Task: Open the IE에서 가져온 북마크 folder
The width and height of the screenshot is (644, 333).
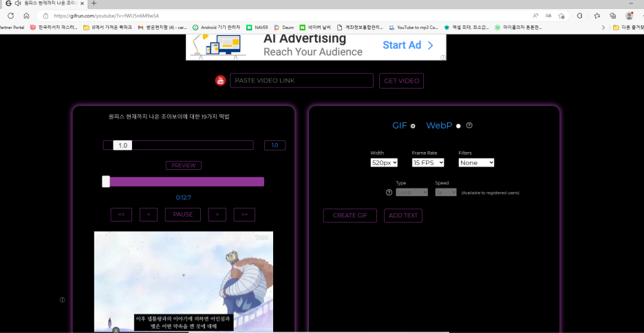Action: pos(107,28)
